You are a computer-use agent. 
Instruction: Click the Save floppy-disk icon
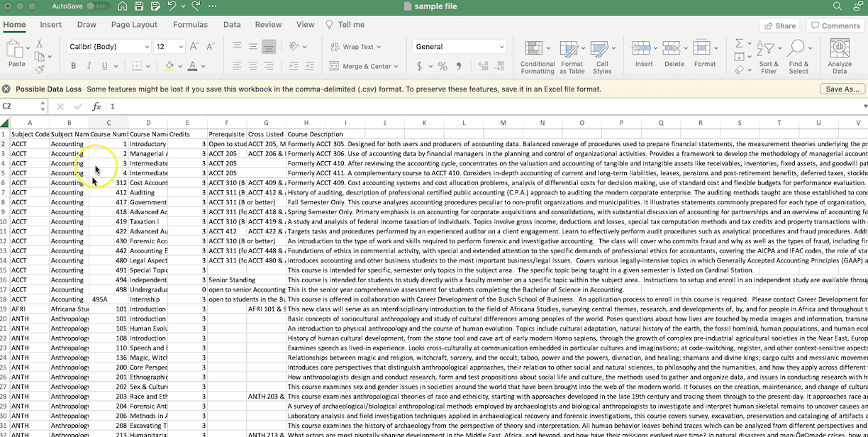coord(140,6)
